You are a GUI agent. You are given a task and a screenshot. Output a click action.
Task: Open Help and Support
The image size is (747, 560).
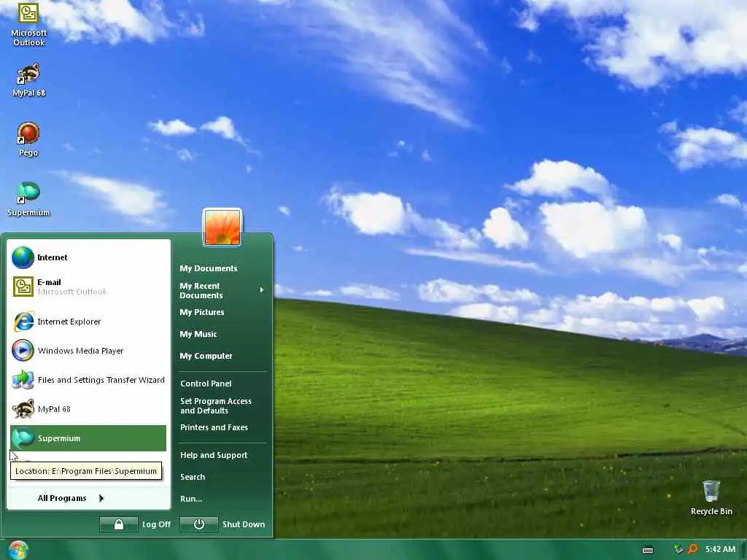coord(214,455)
